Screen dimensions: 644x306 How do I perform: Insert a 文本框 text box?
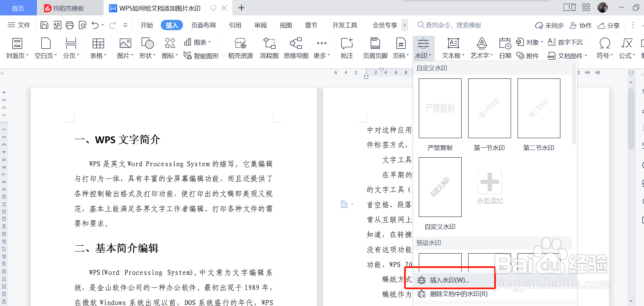453,48
